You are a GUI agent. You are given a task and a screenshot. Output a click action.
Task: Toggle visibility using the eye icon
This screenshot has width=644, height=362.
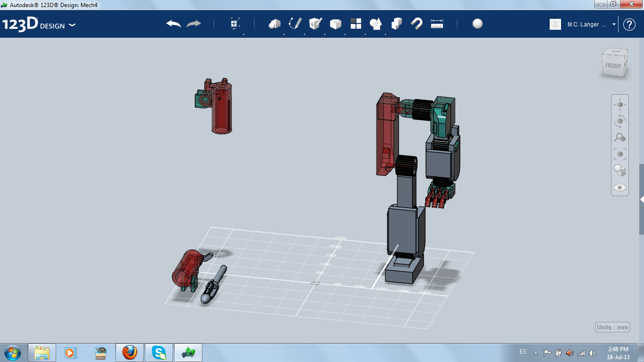point(619,187)
